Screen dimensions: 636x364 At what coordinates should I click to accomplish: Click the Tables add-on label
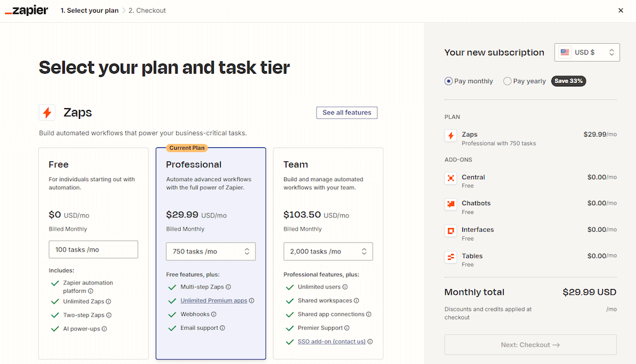point(472,256)
